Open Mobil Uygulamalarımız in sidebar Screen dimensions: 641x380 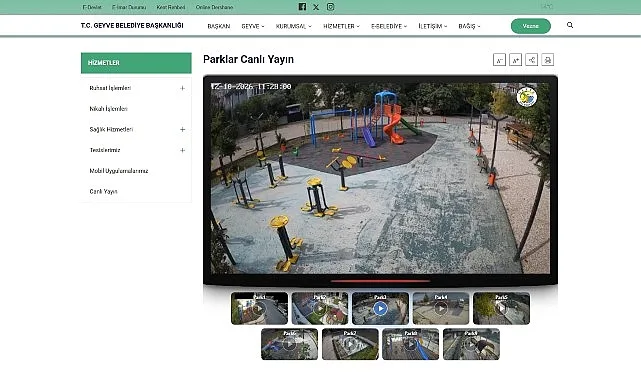[x=119, y=171]
